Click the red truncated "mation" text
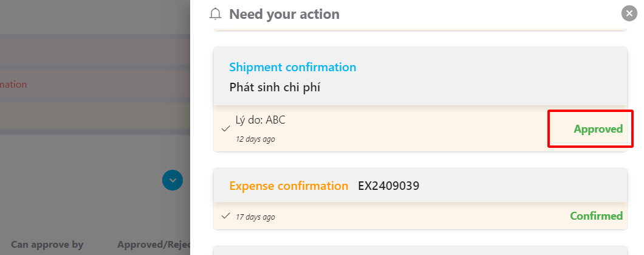The height and width of the screenshot is (255, 644). coord(13,85)
